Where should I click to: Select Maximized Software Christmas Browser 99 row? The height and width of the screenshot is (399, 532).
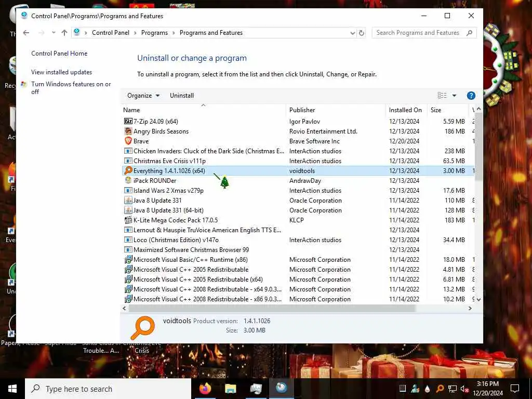(x=298, y=250)
